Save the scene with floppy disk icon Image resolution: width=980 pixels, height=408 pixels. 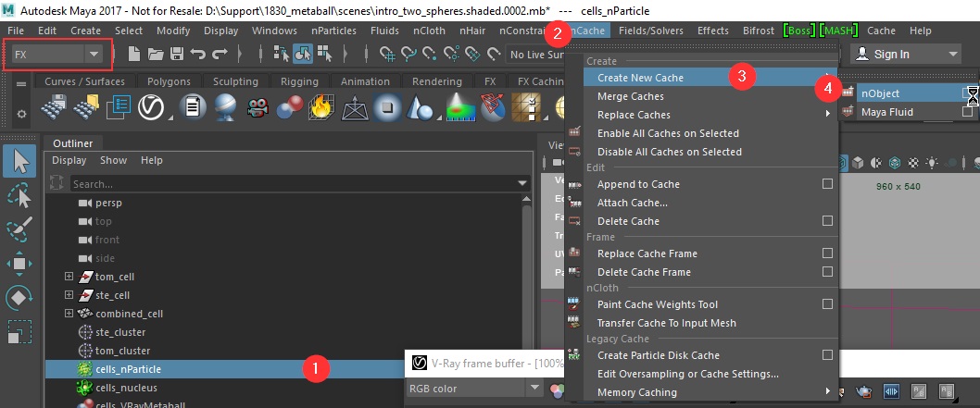click(x=177, y=55)
